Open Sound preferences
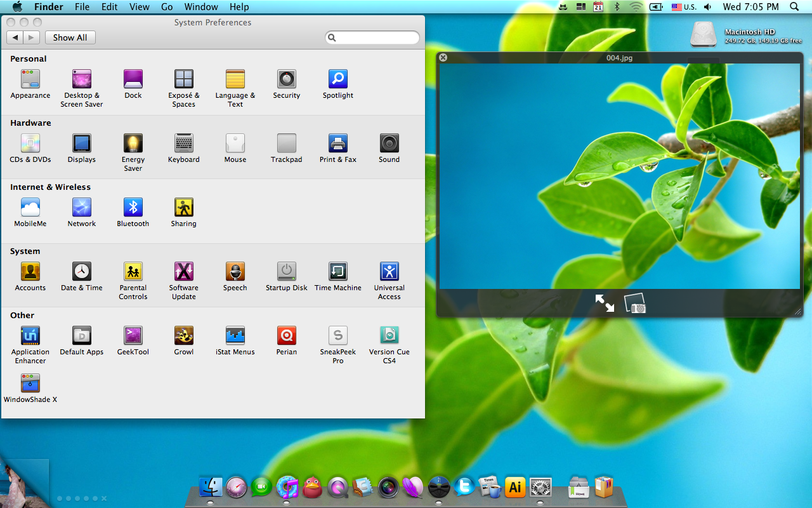Viewport: 812px width, 508px height. (390, 148)
